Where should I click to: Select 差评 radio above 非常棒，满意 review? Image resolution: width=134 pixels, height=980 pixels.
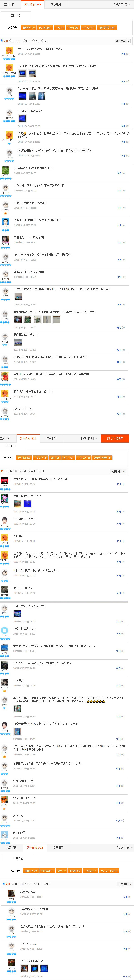click(45, 884)
